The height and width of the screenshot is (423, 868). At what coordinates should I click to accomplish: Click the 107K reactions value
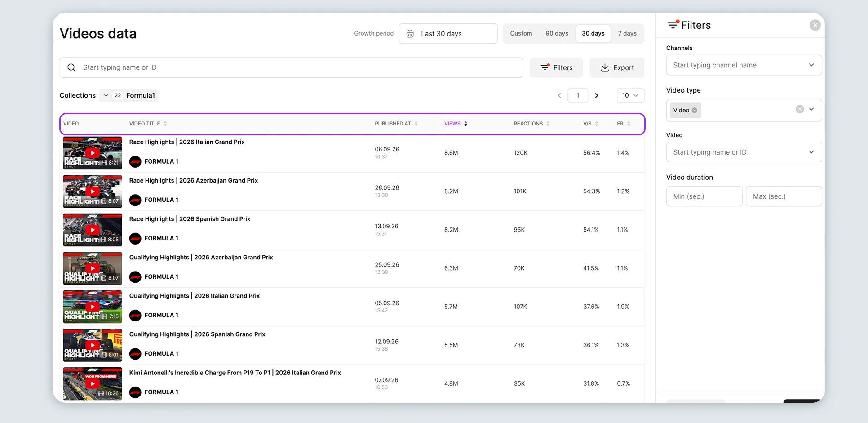(520, 307)
